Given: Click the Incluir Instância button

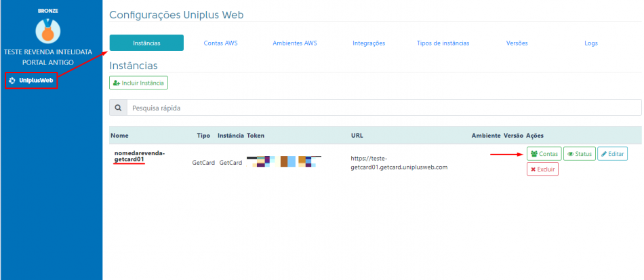Looking at the screenshot, I should (x=138, y=83).
